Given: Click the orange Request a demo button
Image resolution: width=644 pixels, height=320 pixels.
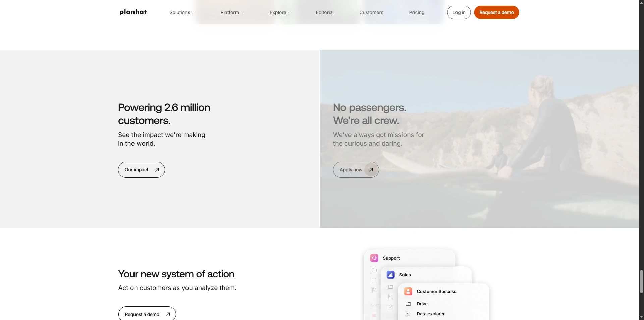Looking at the screenshot, I should tap(496, 12).
